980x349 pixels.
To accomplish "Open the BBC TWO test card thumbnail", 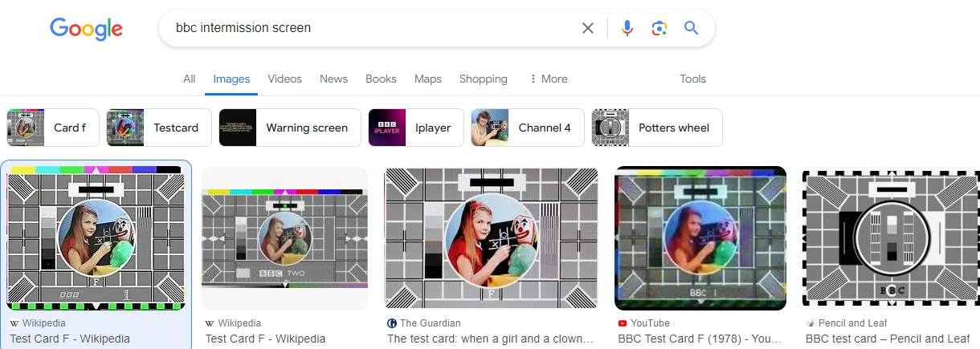I will pyautogui.click(x=284, y=237).
